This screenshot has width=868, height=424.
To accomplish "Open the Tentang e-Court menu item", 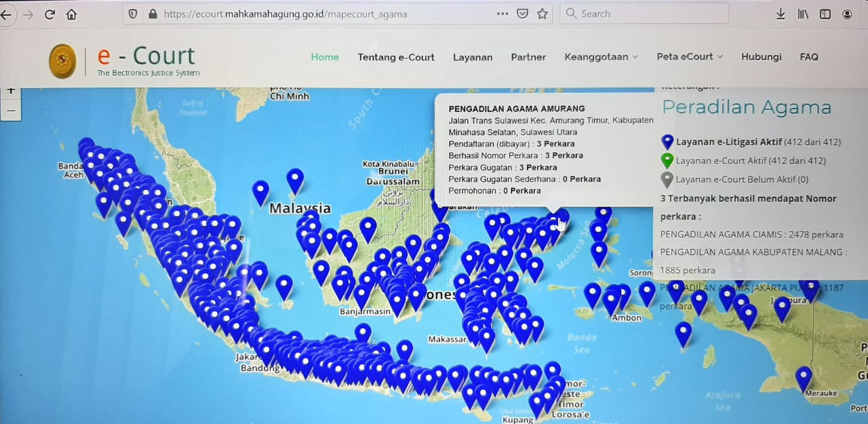I will [x=396, y=57].
